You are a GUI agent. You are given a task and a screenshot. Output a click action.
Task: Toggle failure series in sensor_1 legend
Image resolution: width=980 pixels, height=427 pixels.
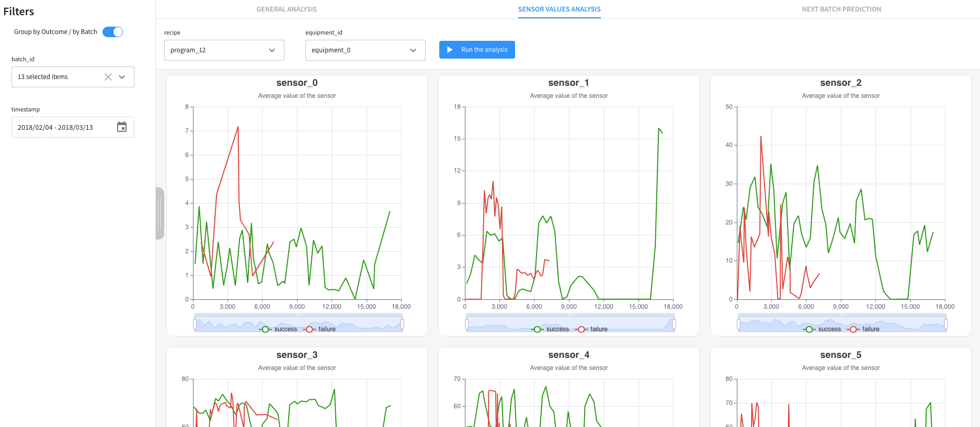(591, 329)
